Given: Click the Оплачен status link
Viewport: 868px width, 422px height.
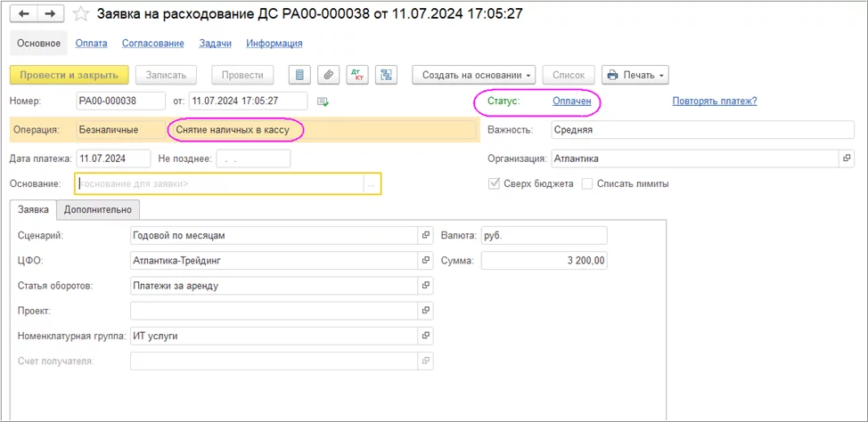Looking at the screenshot, I should 571,101.
